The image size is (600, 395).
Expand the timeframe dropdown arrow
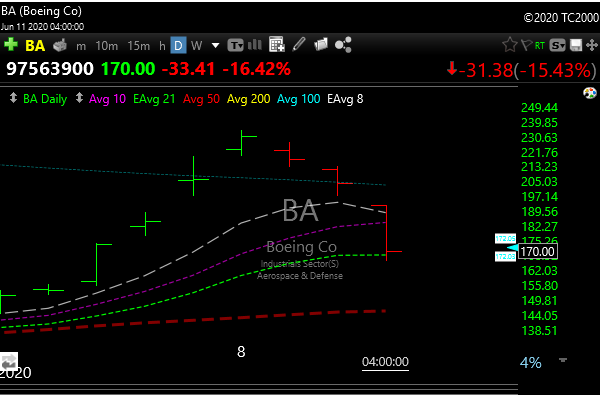pos(215,46)
